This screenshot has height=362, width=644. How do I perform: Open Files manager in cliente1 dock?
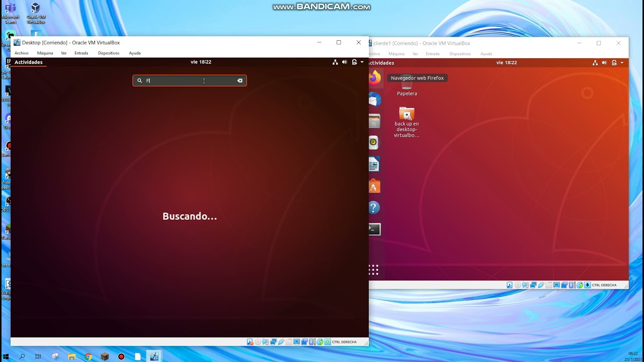[x=374, y=121]
